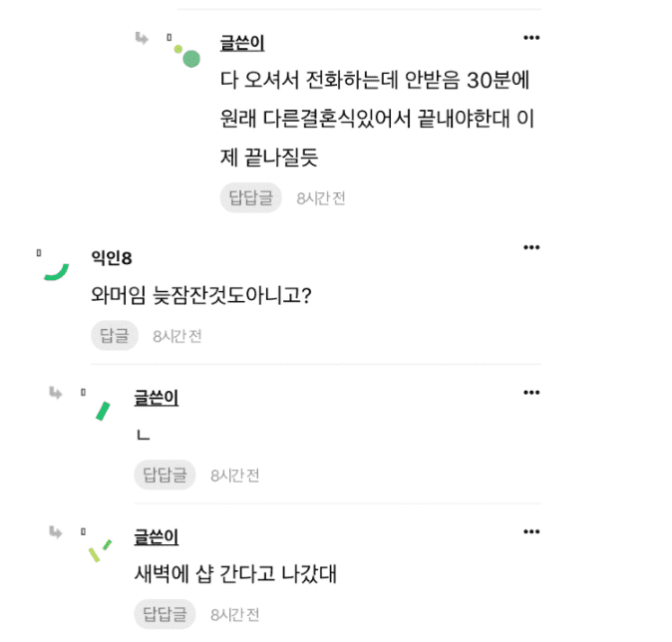Screen dimensions: 672x642
Task: Click the 글쓴이 name above '새벽에 샵 간다고 나갔대'
Action: 157,538
